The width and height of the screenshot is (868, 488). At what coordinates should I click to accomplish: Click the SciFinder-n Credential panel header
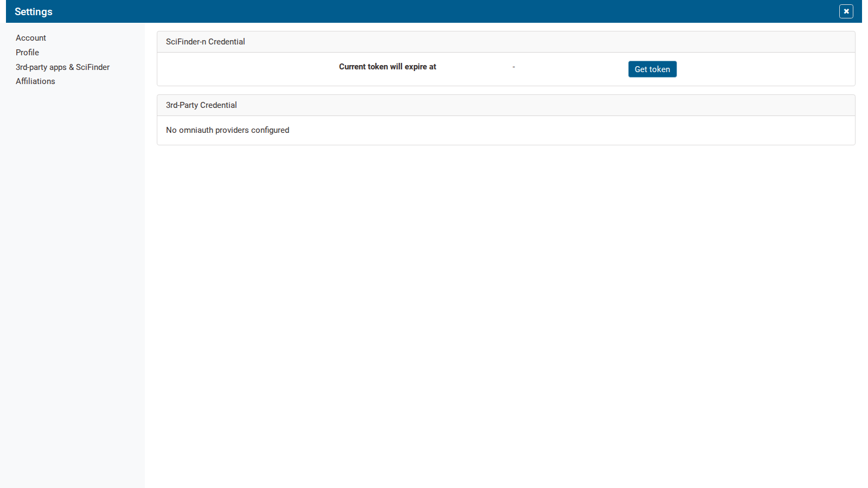coord(506,42)
